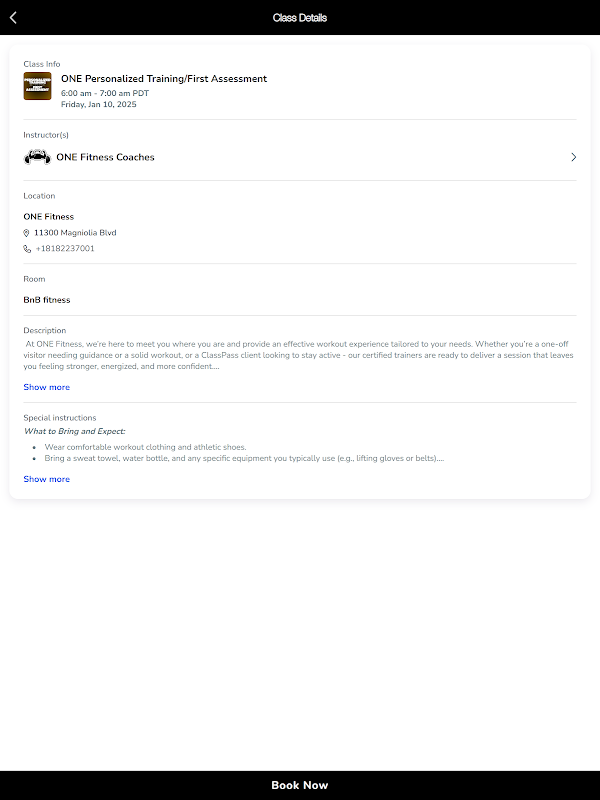The height and width of the screenshot is (800, 600).
Task: Call the +18182237001 phone number
Action: coord(65,249)
